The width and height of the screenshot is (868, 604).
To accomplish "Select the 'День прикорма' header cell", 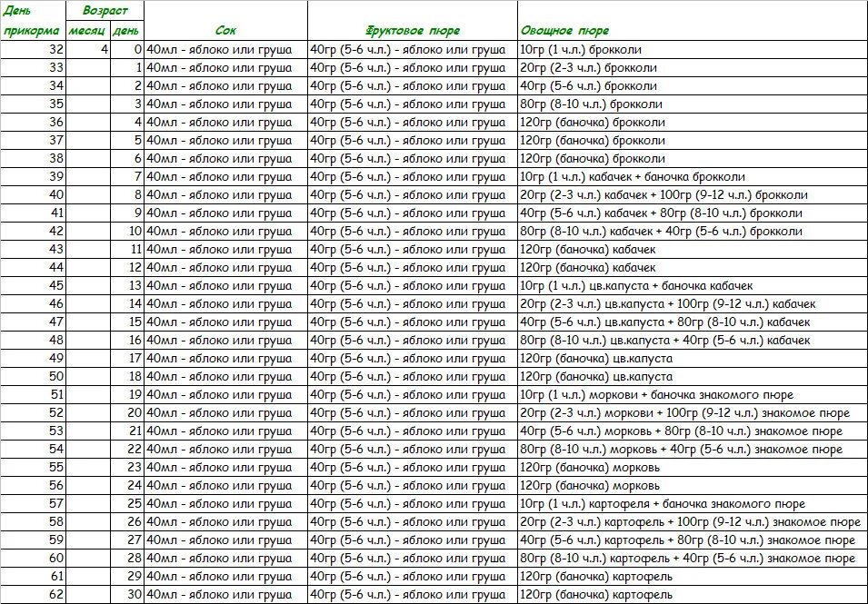I will tap(34, 21).
